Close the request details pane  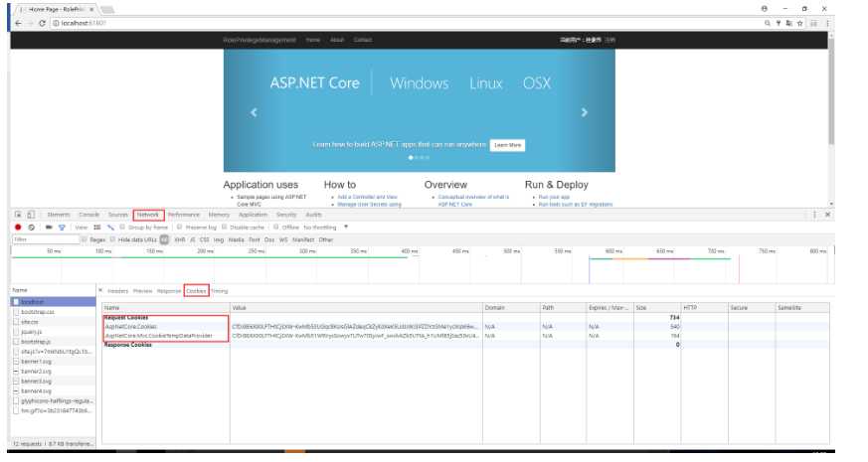[100, 290]
